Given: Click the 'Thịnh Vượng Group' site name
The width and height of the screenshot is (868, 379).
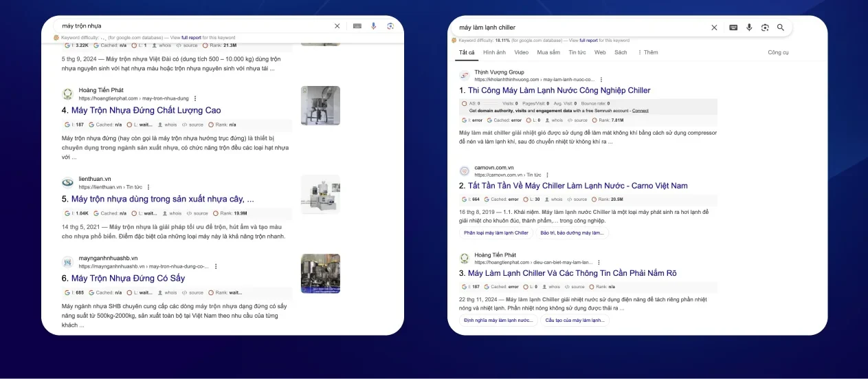Looking at the screenshot, I should point(499,72).
